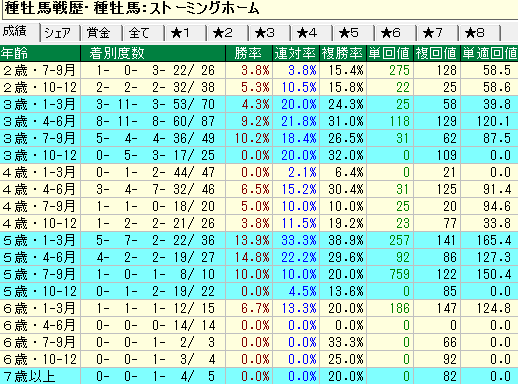Open the ★1 tab
This screenshot has width=518, height=384.
coord(186,33)
